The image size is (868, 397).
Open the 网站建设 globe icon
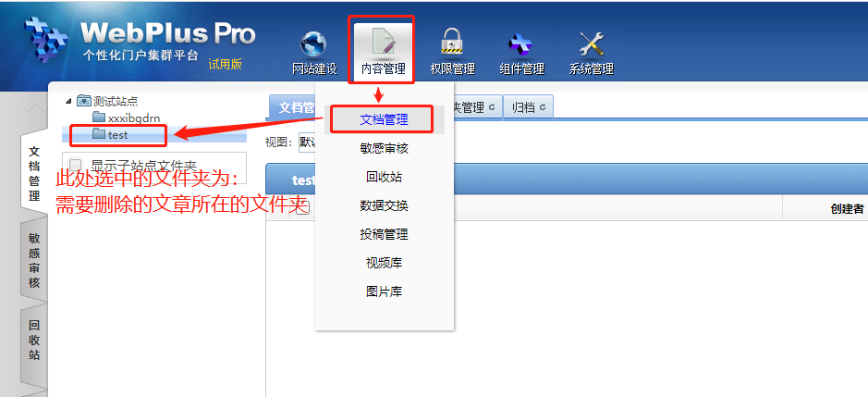[313, 45]
